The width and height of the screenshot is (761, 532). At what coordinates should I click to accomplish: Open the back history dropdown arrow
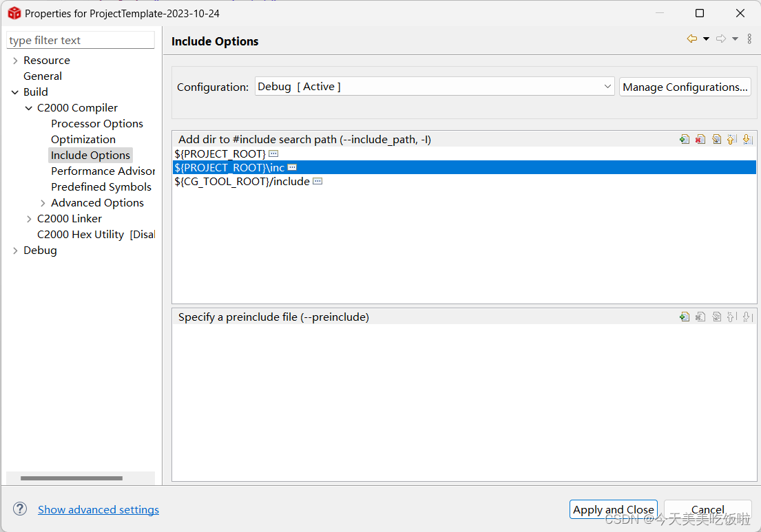pos(706,39)
